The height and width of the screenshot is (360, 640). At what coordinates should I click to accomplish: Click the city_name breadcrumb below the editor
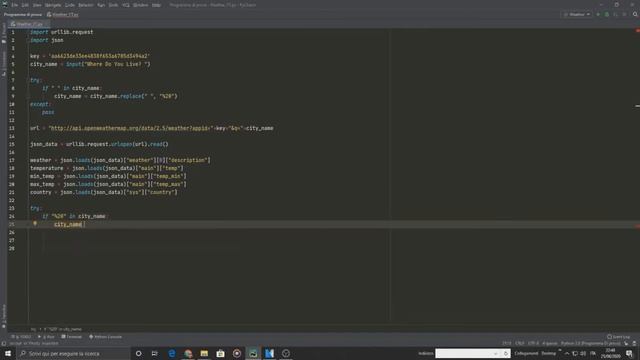[63, 329]
